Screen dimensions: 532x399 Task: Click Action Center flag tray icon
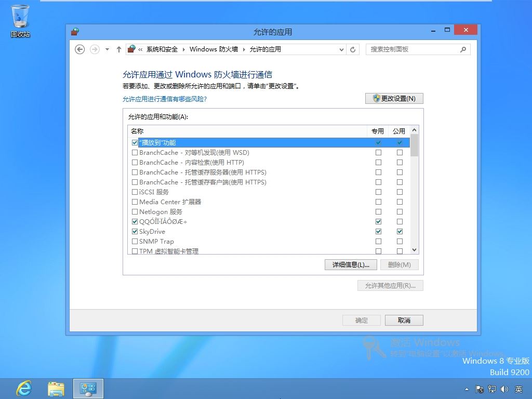(x=480, y=389)
